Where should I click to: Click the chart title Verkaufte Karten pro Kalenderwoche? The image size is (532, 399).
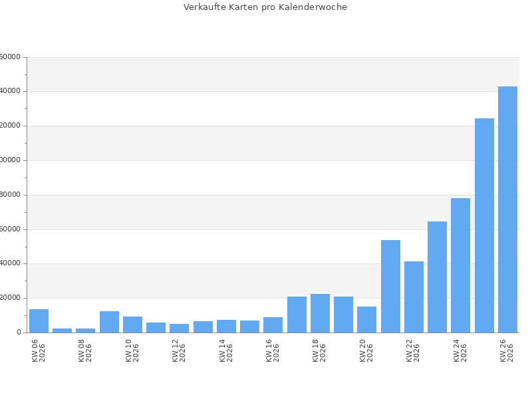point(265,7)
